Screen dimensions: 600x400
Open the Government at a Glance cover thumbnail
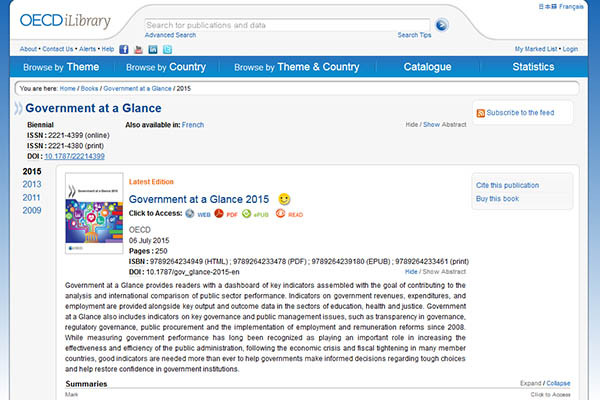pyautogui.click(x=93, y=214)
